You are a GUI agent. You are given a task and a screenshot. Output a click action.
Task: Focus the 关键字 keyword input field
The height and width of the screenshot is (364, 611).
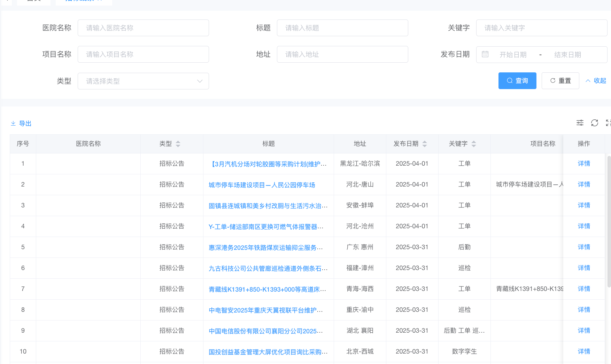pyautogui.click(x=541, y=28)
